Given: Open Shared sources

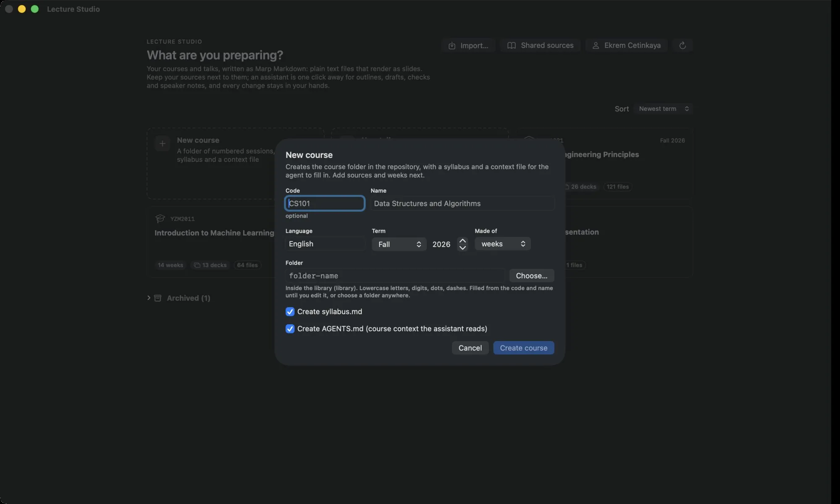Looking at the screenshot, I should point(541,45).
